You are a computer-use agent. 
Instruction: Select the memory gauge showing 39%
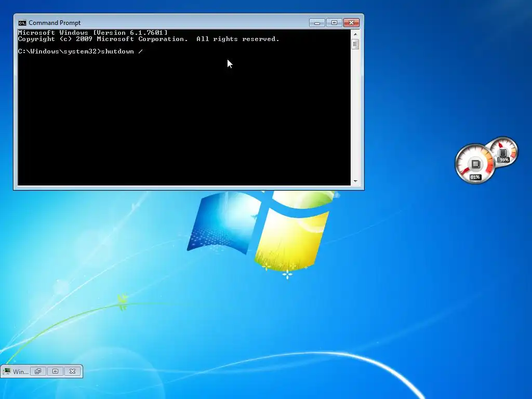pyautogui.click(x=503, y=152)
